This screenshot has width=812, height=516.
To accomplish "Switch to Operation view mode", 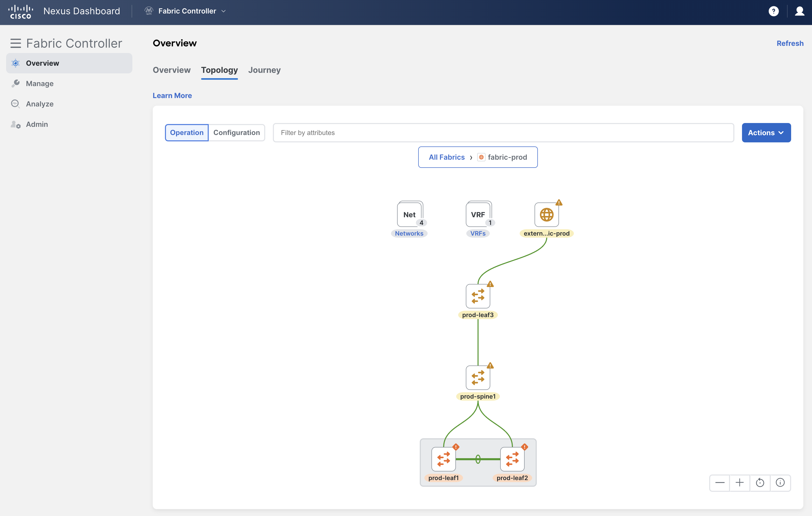I will tap(187, 133).
